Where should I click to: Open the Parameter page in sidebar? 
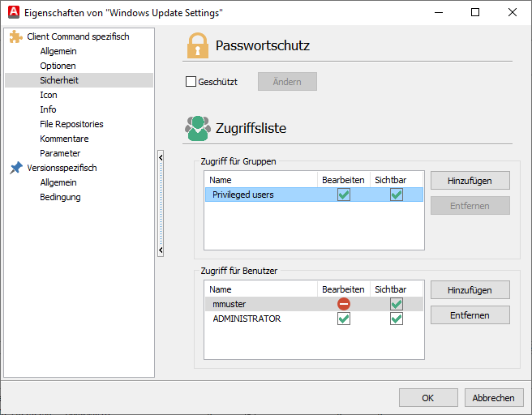[60, 153]
